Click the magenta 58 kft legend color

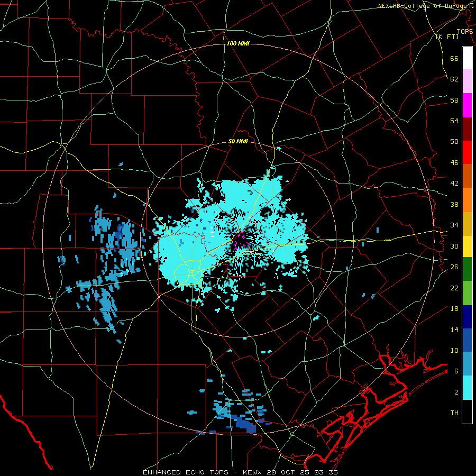coord(467,105)
